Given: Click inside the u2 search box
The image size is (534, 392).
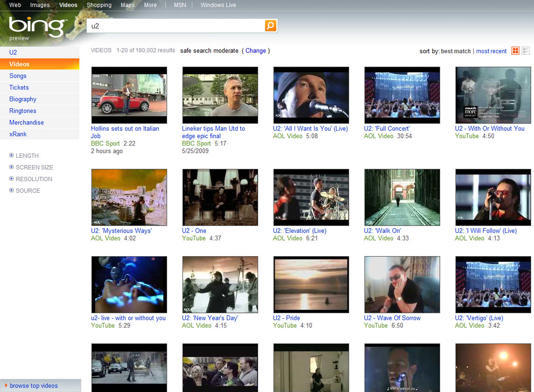Looking at the screenshot, I should click(x=176, y=26).
